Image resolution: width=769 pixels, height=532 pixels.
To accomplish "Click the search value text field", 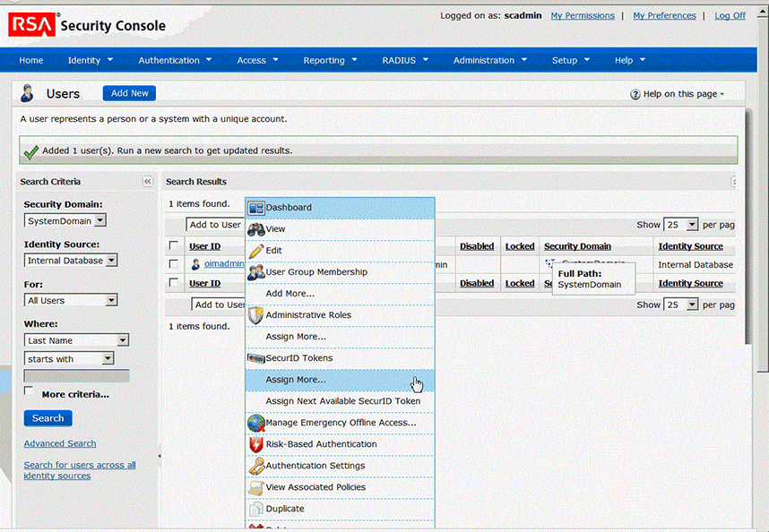I will point(76,376).
